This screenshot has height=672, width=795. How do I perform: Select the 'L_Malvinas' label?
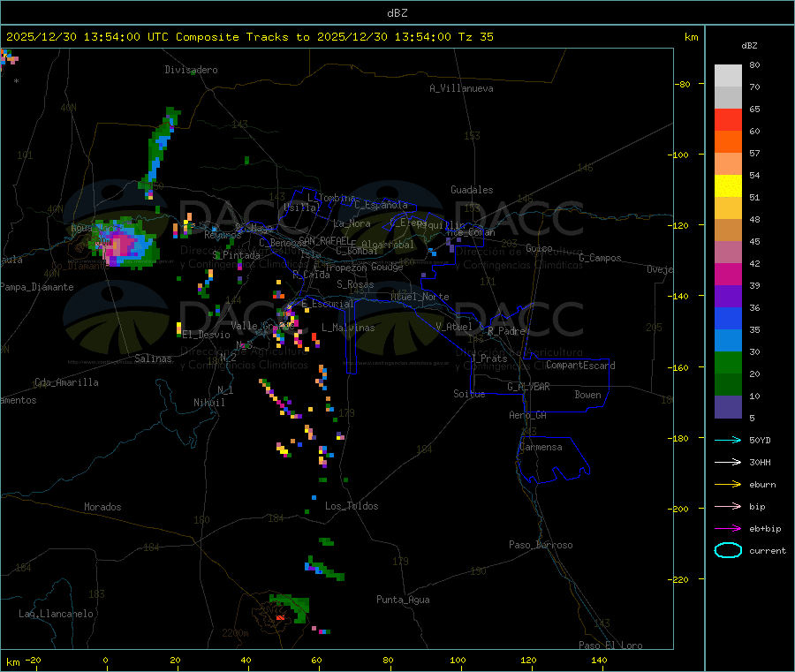pos(349,328)
